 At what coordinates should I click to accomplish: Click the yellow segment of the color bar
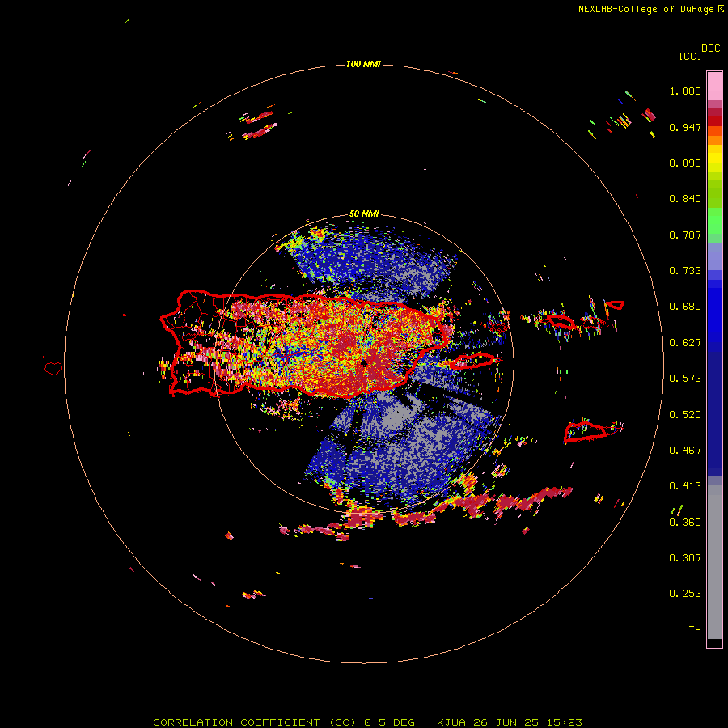tap(714, 159)
